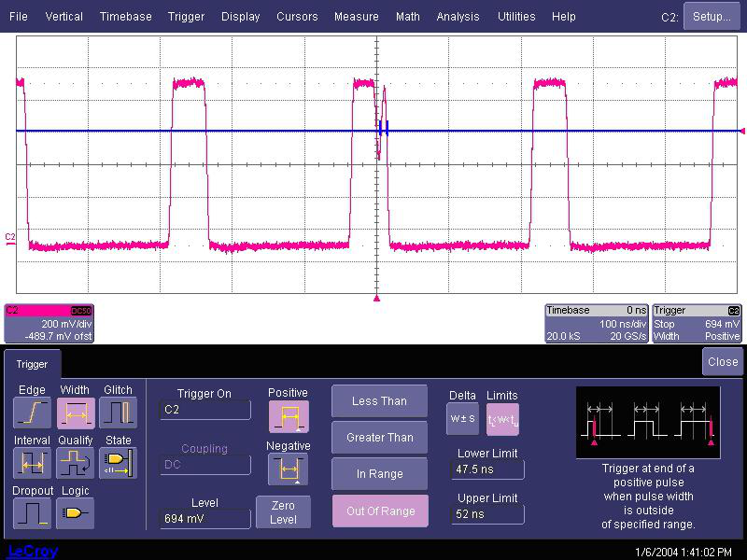The image size is (747, 560).
Task: Select the Dropout trigger icon
Action: 32,512
